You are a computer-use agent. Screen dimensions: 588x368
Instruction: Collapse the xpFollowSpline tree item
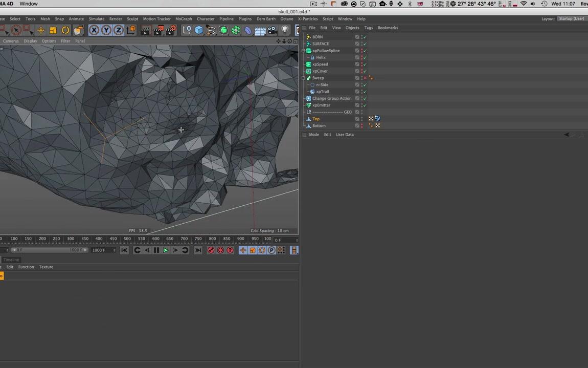pos(303,51)
